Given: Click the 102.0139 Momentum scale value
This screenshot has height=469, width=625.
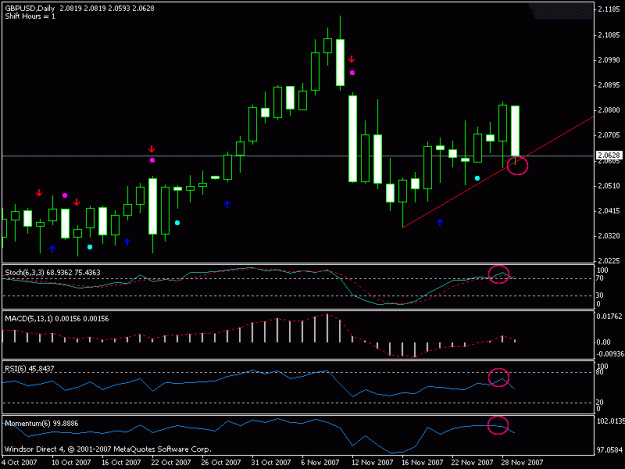Looking at the screenshot, I should click(610, 421).
